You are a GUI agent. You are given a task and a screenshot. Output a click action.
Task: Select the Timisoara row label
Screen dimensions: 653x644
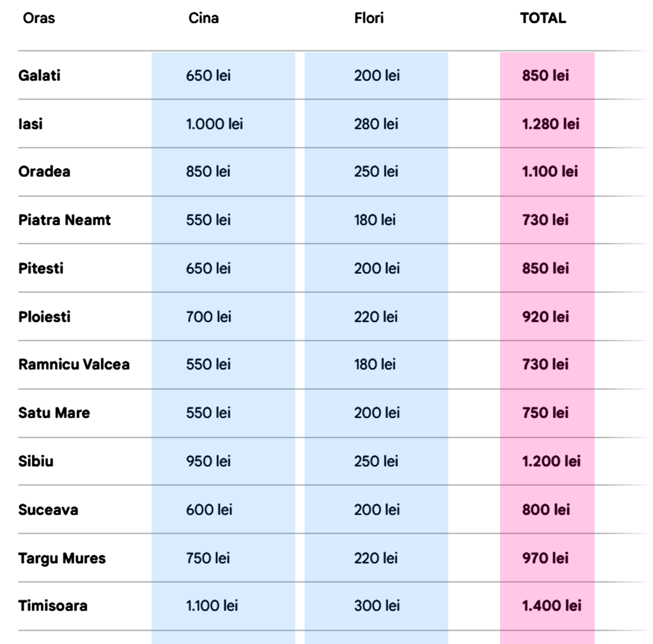tap(53, 606)
